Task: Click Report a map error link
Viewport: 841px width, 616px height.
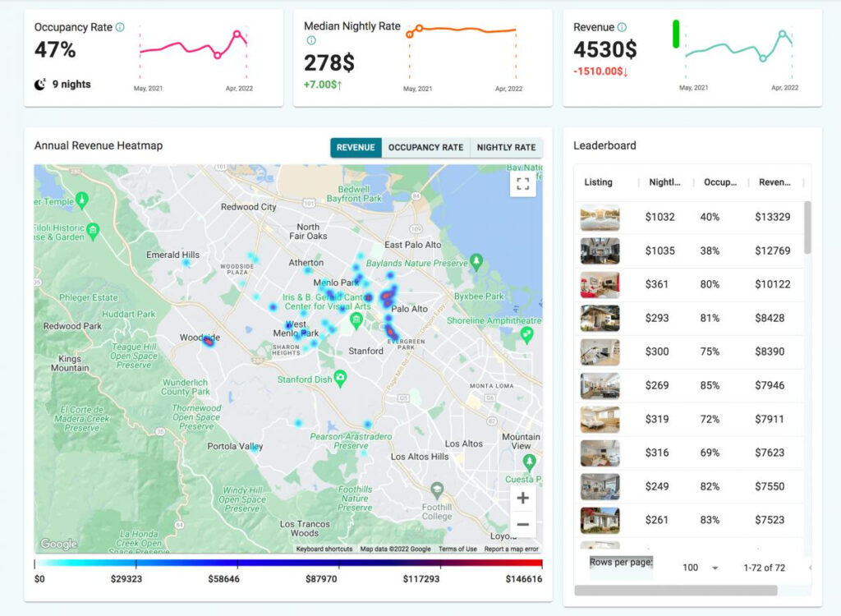Action: click(511, 549)
